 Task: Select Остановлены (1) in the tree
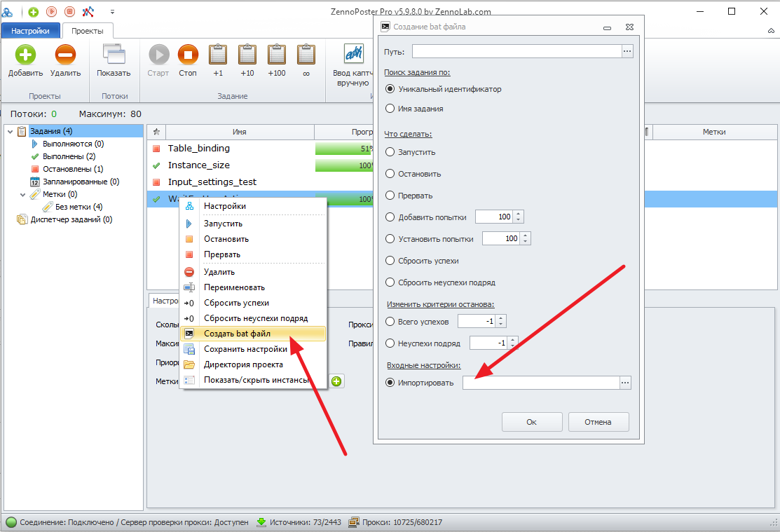(73, 169)
